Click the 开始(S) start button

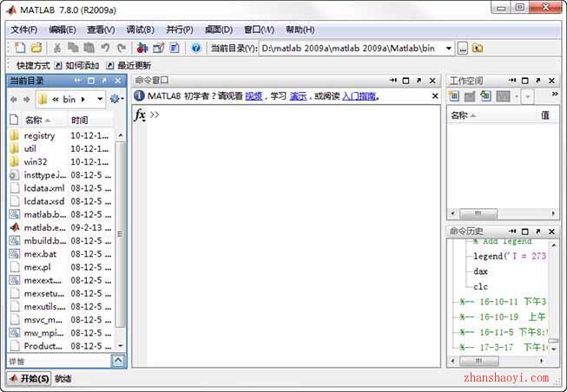pyautogui.click(x=30, y=379)
